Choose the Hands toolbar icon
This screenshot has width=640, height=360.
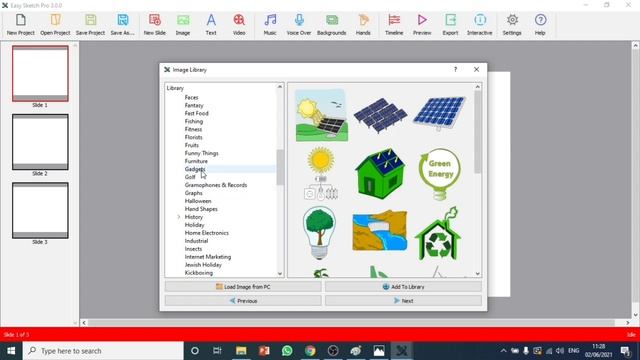pos(363,24)
